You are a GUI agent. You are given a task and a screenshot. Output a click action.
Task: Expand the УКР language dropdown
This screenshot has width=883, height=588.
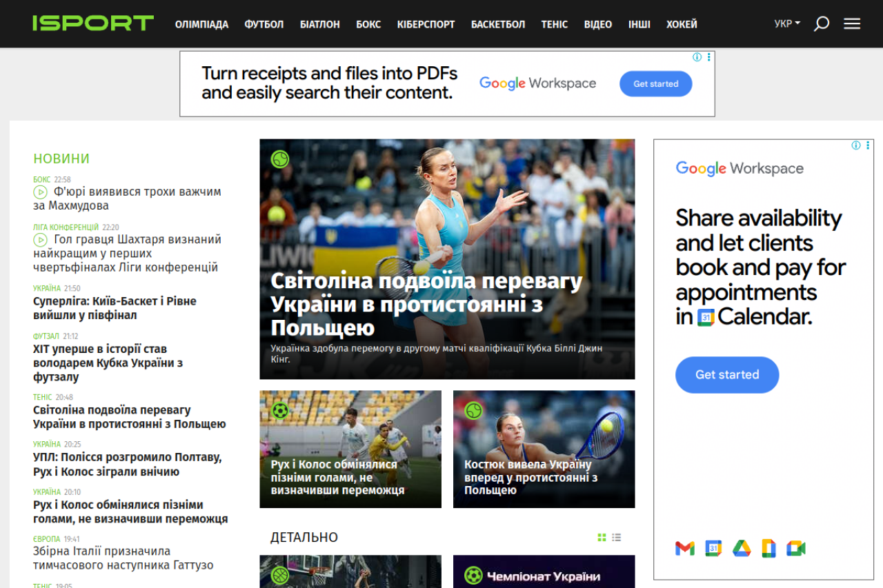787,24
